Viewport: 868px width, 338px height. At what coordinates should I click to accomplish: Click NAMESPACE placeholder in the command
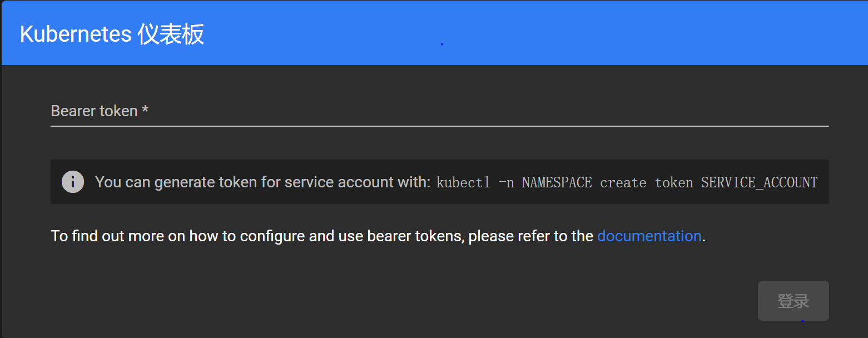[x=557, y=182]
